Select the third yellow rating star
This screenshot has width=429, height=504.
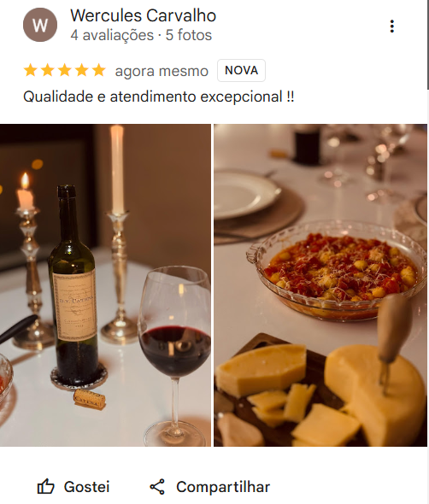click(x=65, y=70)
